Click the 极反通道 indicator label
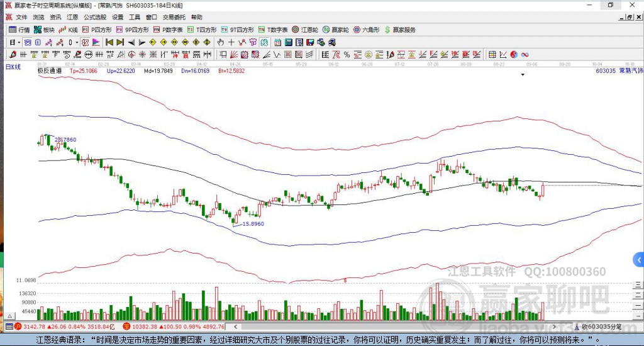The width and height of the screenshot is (644, 346). coord(50,70)
